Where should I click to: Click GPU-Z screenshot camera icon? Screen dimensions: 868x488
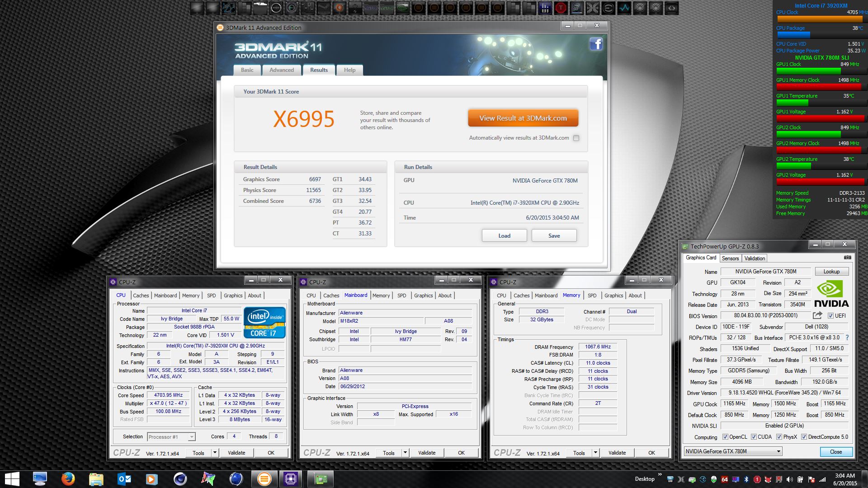pyautogui.click(x=848, y=258)
